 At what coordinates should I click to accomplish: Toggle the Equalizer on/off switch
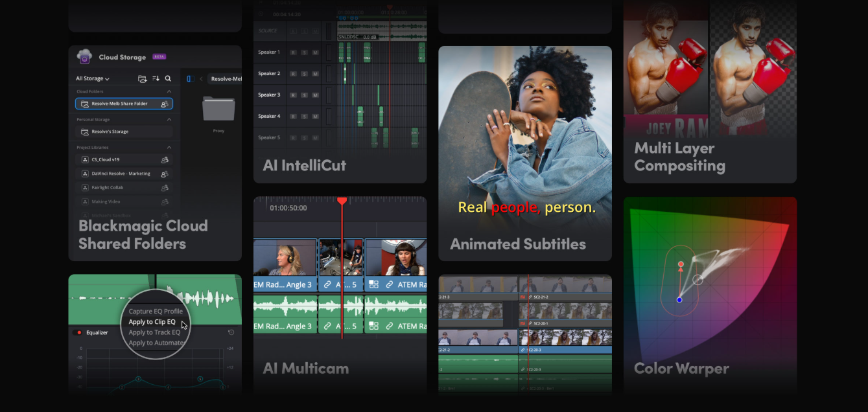pos(76,333)
